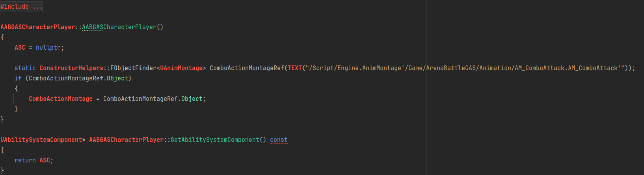Click the GetAbilitySystemComponent function name
This screenshot has height=175, width=644.
215,140
